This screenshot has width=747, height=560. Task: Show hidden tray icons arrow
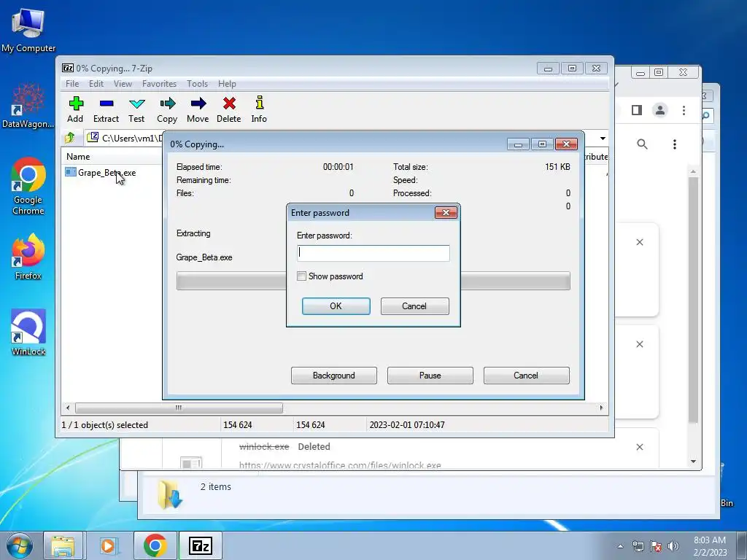620,546
